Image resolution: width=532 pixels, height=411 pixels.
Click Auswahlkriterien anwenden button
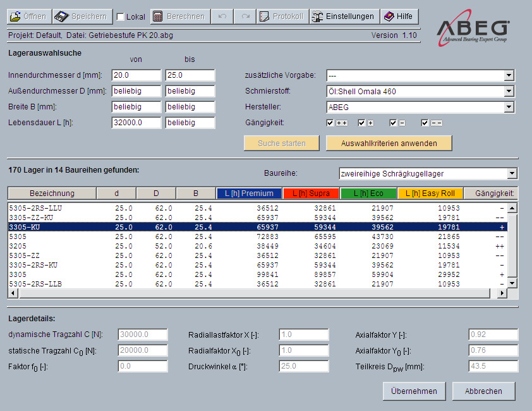(x=389, y=144)
